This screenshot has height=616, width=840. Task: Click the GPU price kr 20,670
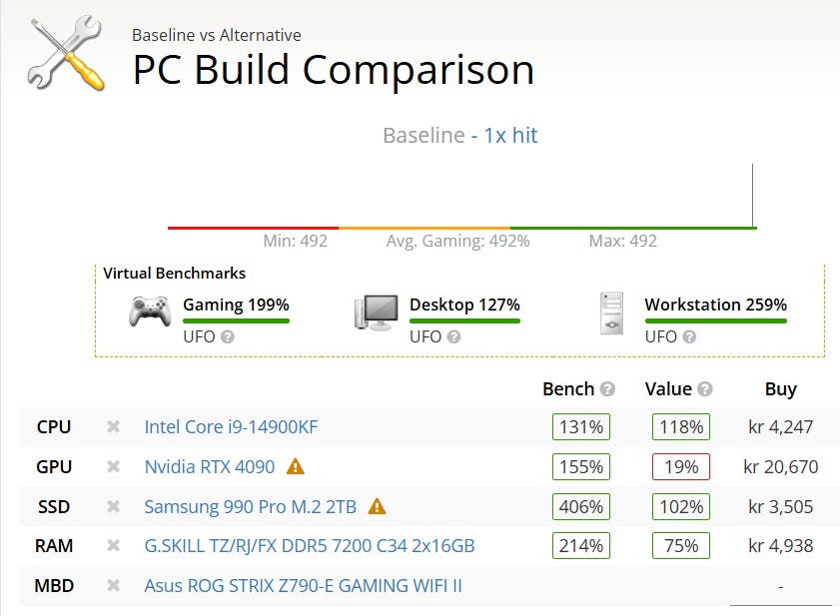tap(780, 466)
